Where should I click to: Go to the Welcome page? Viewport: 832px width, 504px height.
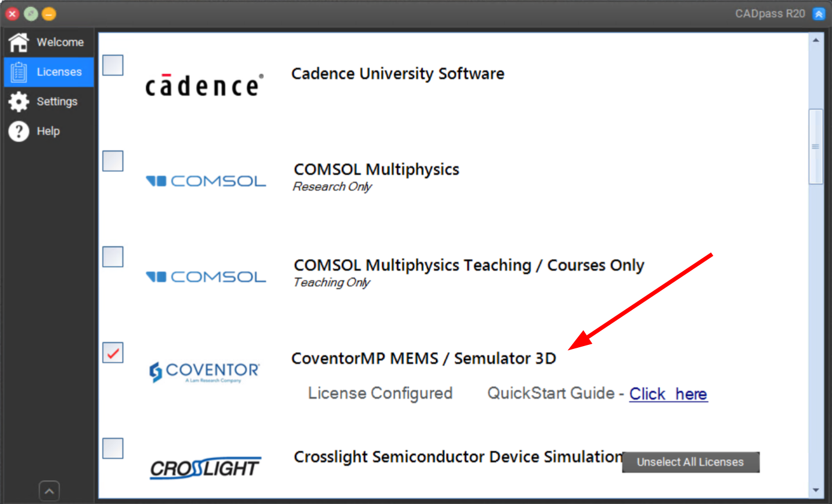click(x=60, y=42)
